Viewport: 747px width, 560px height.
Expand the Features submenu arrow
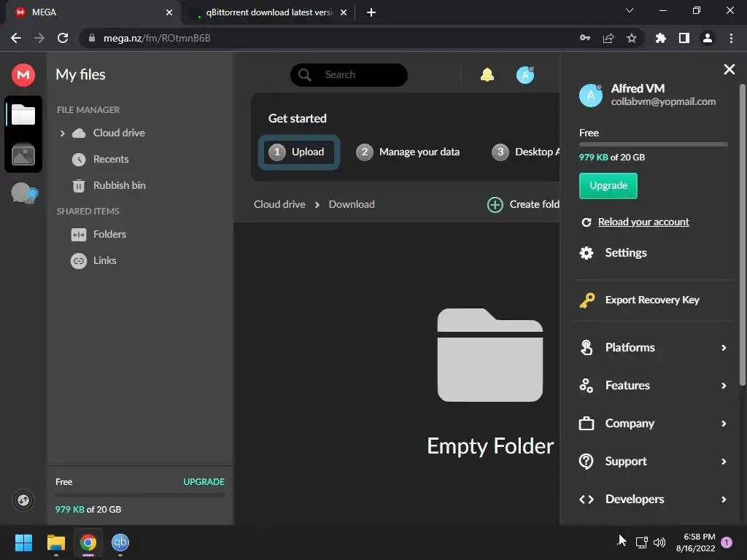point(724,386)
